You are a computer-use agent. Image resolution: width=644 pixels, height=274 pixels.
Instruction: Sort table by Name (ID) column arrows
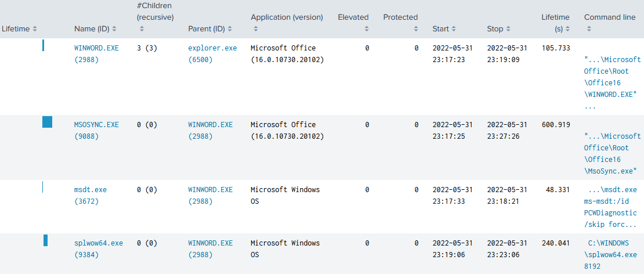114,29
